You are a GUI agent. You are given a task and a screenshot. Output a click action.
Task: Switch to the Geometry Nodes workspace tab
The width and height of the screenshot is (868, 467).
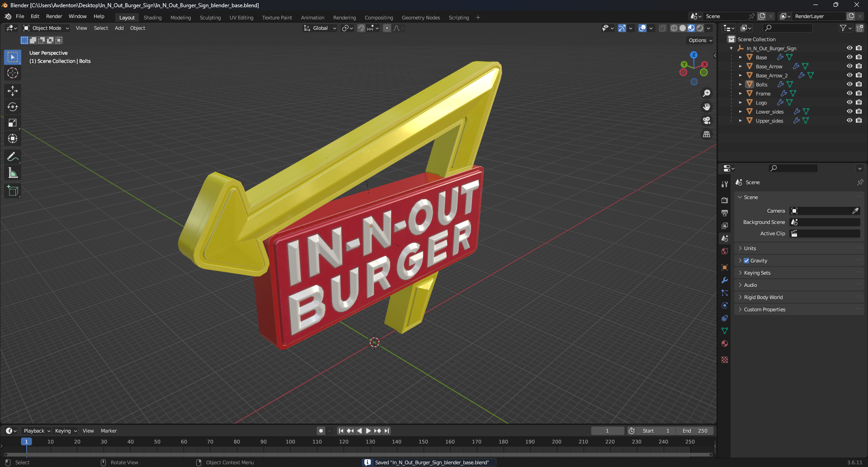pos(421,18)
